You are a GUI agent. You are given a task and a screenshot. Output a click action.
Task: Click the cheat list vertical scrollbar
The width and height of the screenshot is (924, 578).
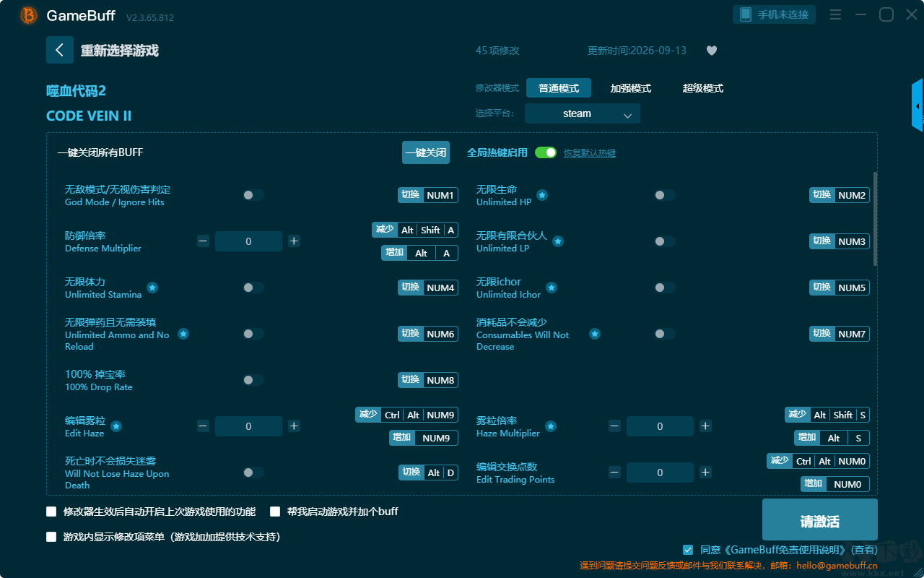[x=876, y=219]
